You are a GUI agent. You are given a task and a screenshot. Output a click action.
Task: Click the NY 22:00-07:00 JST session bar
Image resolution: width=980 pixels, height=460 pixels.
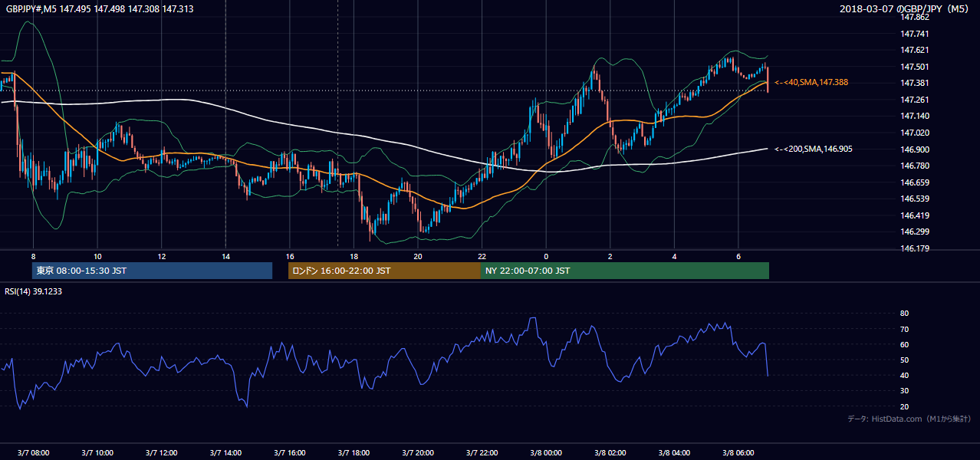click(625, 271)
